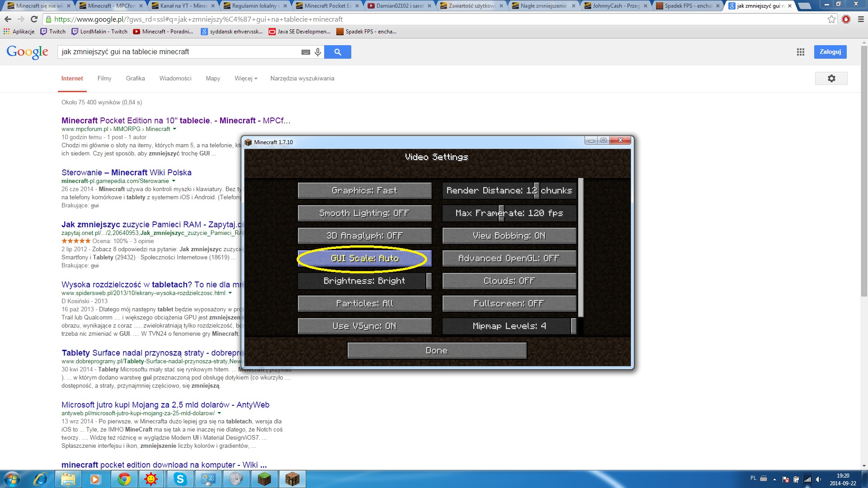This screenshot has height=488, width=868.
Task: Open the on-screen keyboard icon in search box
Action: click(306, 52)
